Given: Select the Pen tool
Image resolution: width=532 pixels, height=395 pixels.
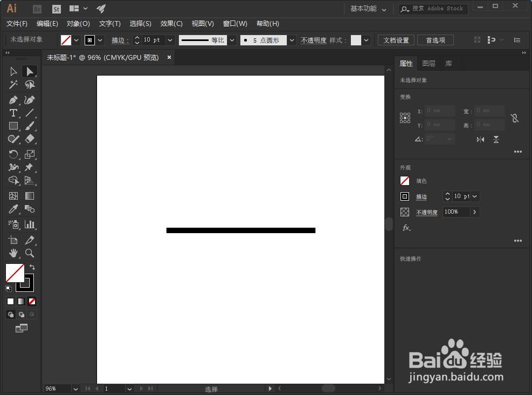Looking at the screenshot, I should pyautogui.click(x=13, y=100).
